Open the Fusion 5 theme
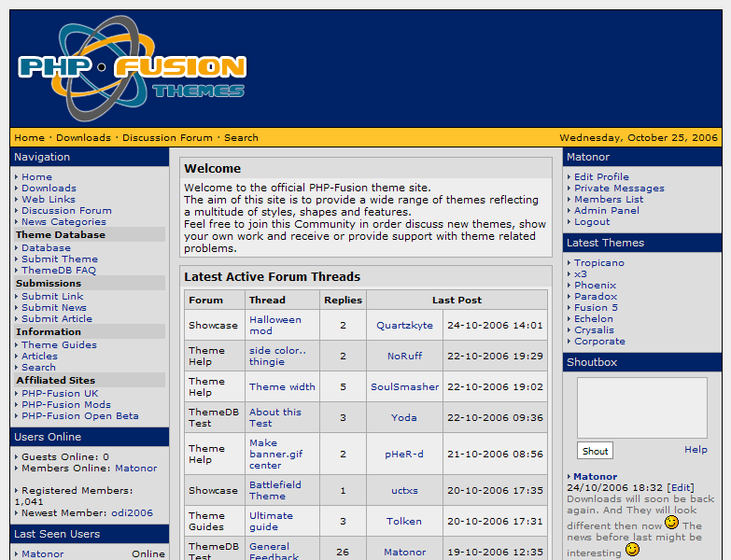 pyautogui.click(x=596, y=307)
